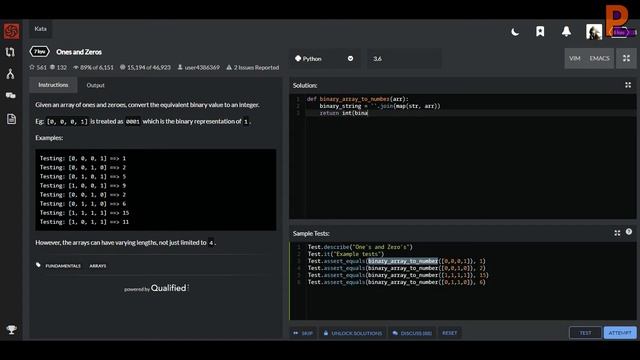Enable EMACS editor mode
The height and width of the screenshot is (360, 640).
(x=599, y=58)
